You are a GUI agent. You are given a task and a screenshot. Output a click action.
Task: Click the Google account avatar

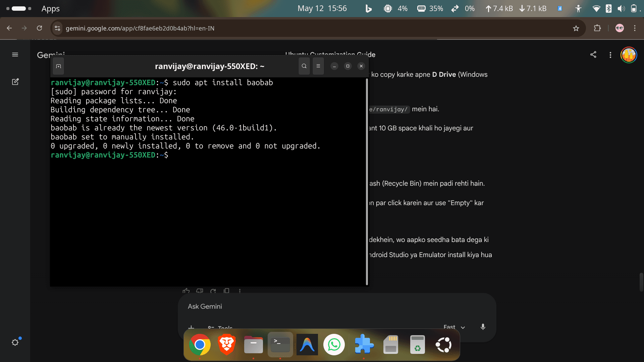tap(629, 55)
